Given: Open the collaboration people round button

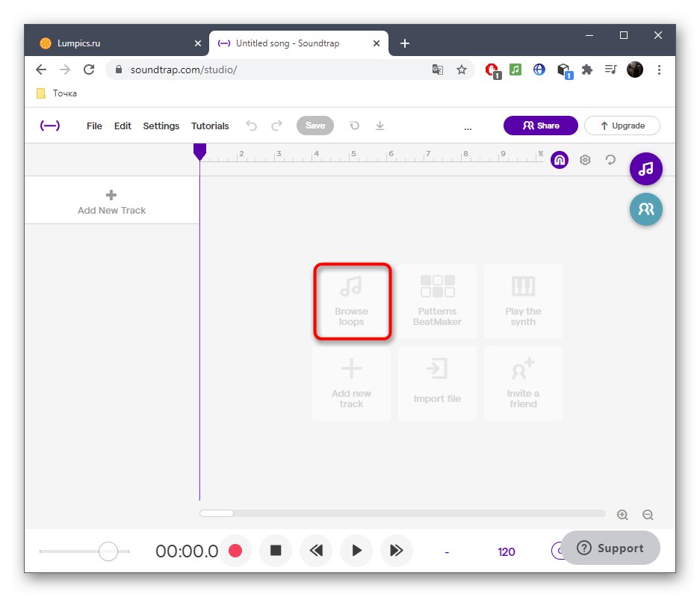Looking at the screenshot, I should (x=645, y=209).
